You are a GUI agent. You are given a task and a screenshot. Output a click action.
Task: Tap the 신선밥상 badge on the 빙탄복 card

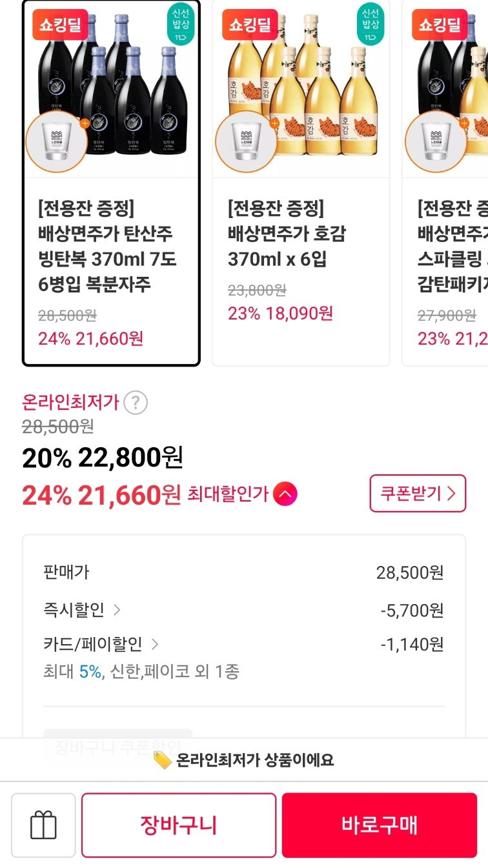click(181, 25)
